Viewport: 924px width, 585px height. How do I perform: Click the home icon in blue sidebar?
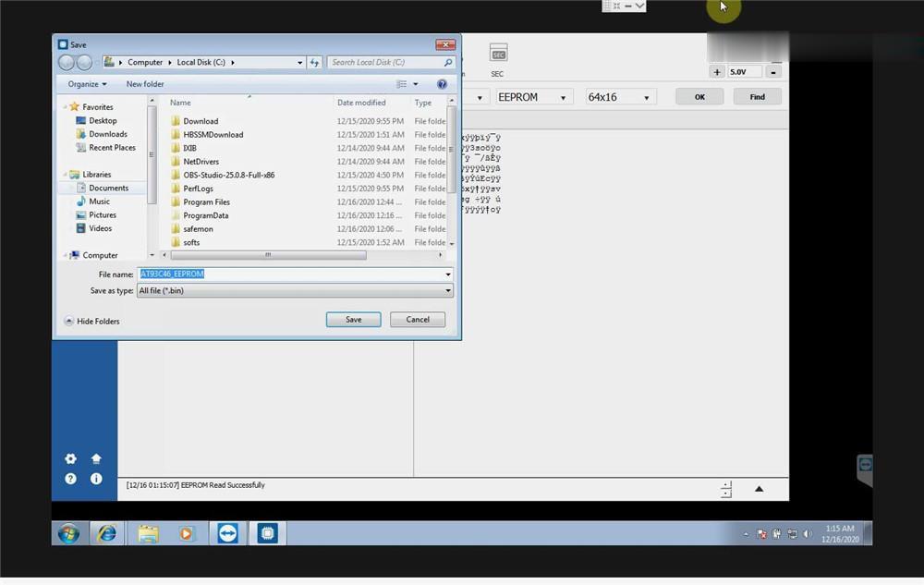pos(96,458)
